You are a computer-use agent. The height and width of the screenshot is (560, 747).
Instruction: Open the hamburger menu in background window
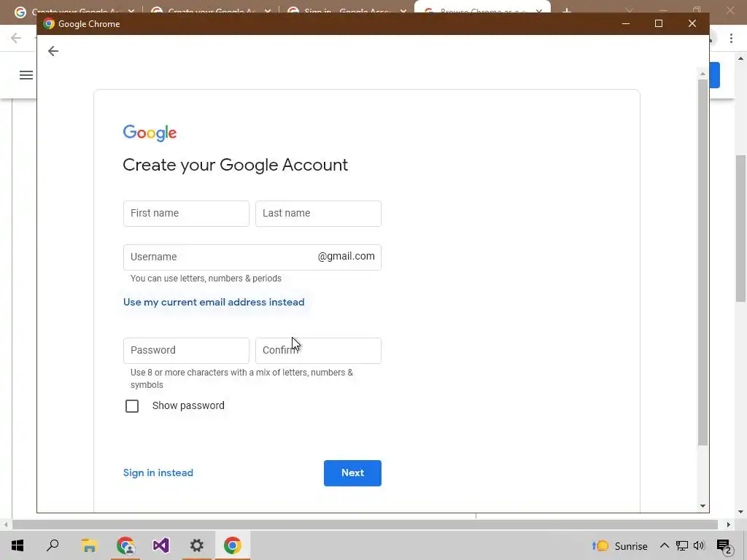click(26, 75)
